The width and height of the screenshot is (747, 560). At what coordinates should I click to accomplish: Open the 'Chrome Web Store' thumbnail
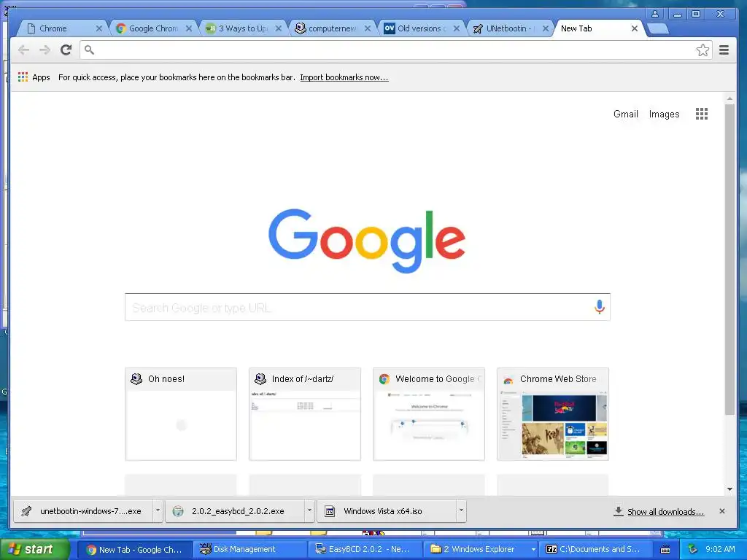coord(553,414)
